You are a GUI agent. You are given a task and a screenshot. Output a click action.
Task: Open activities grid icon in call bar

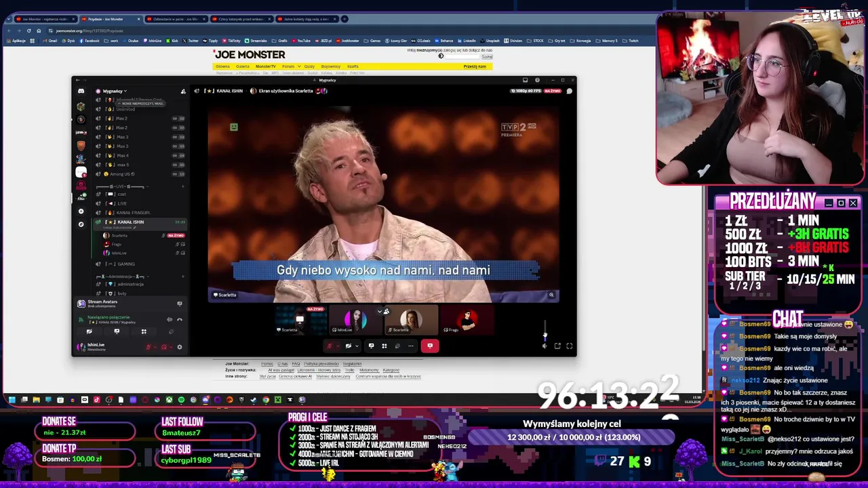[x=384, y=346]
